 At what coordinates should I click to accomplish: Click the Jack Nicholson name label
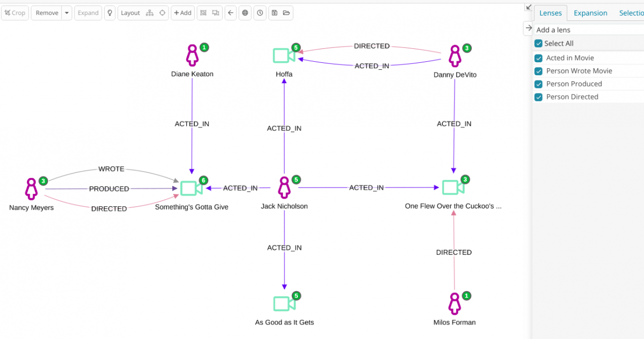coord(284,206)
